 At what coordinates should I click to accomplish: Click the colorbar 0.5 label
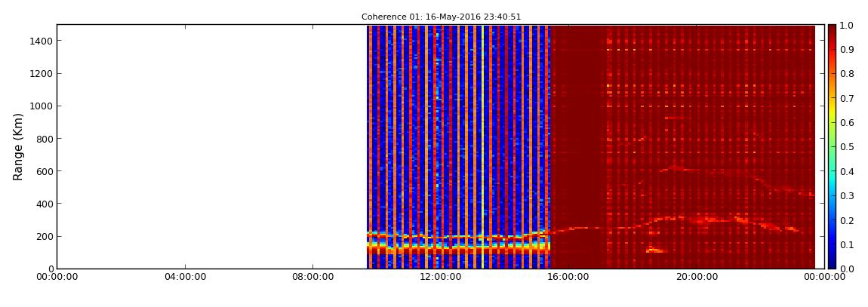(x=846, y=147)
